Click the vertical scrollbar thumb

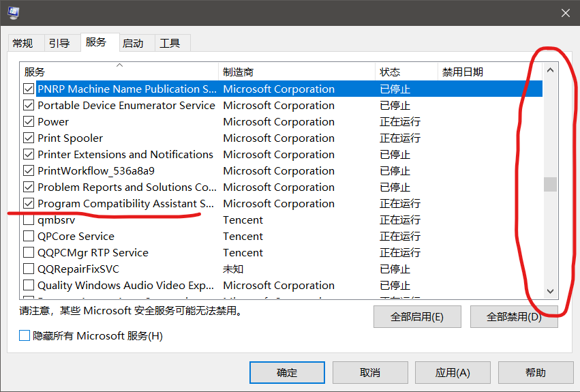(550, 184)
